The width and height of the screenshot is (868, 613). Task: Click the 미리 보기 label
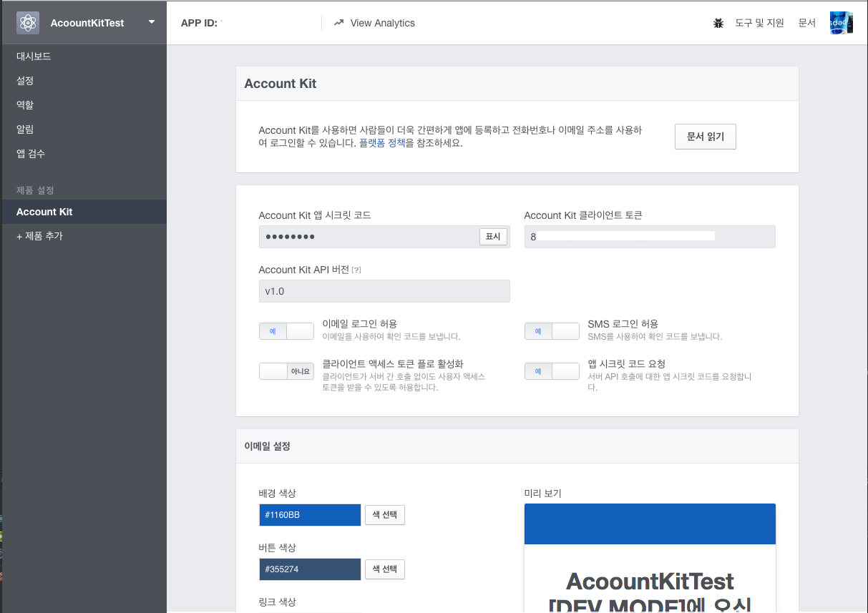coord(543,494)
